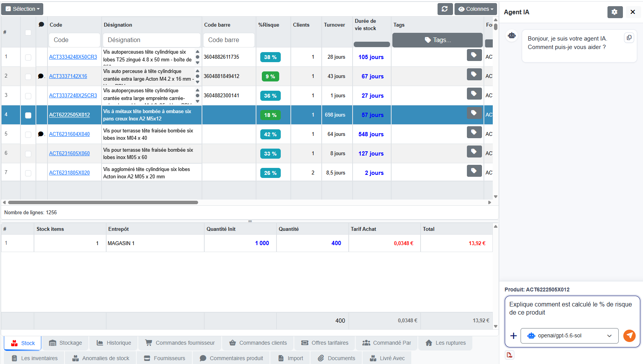The image size is (643, 364).
Task: Click the horizontal scrollbar of product table
Action: click(x=103, y=202)
